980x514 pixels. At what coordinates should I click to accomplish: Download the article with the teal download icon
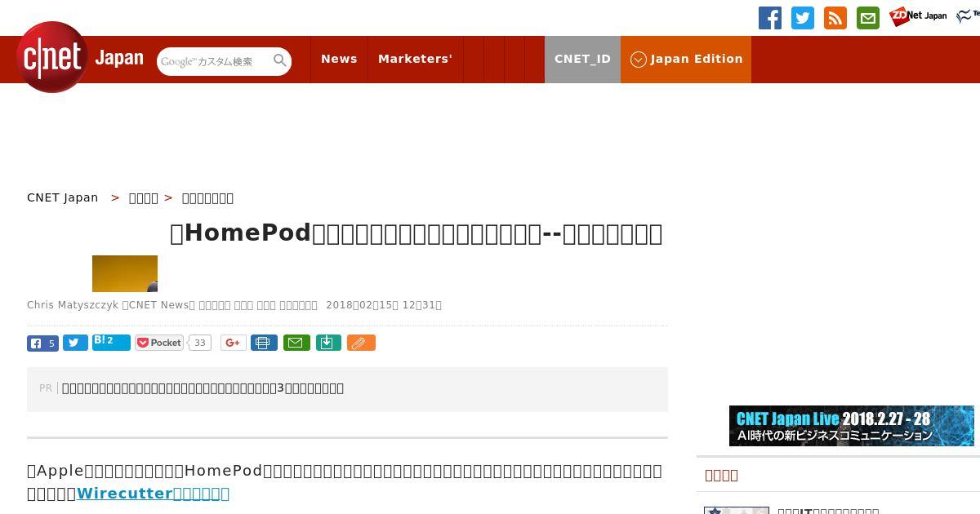pyautogui.click(x=327, y=343)
